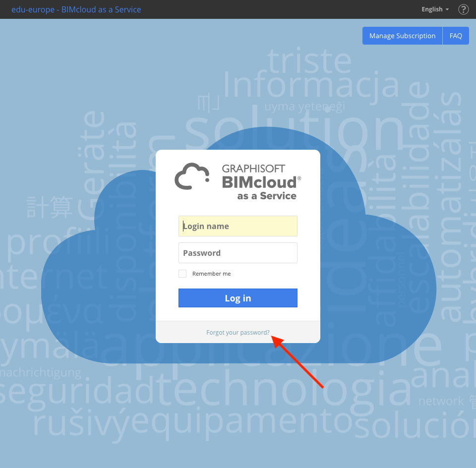The height and width of the screenshot is (468, 476).
Task: Focus the Password field
Action: [238, 253]
